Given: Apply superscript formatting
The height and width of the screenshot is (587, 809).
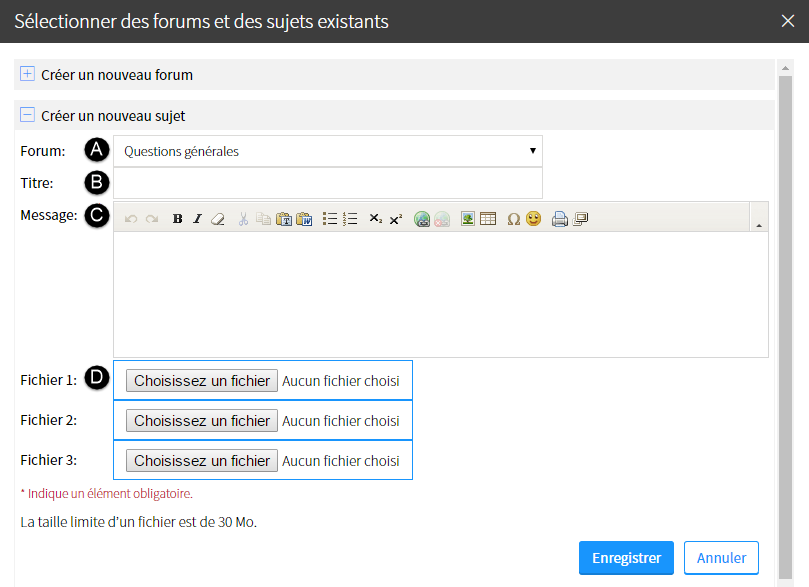Looking at the screenshot, I should pyautogui.click(x=396, y=219).
